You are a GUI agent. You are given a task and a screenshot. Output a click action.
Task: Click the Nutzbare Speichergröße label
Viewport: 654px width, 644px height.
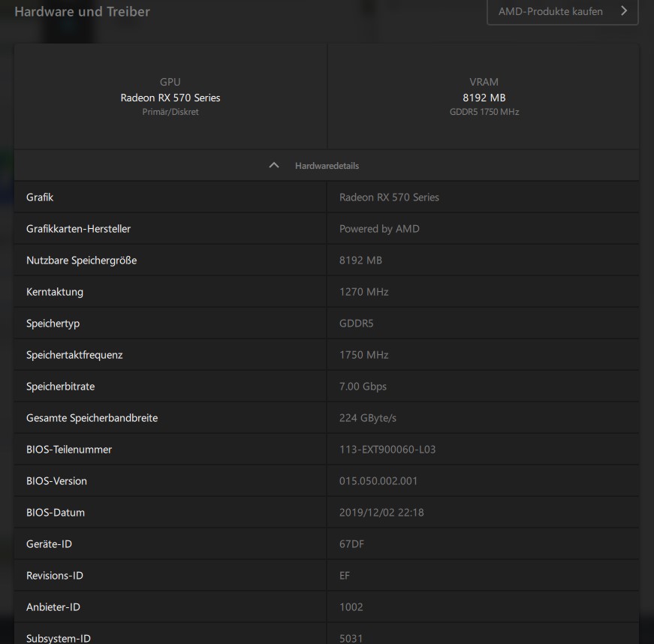(81, 260)
